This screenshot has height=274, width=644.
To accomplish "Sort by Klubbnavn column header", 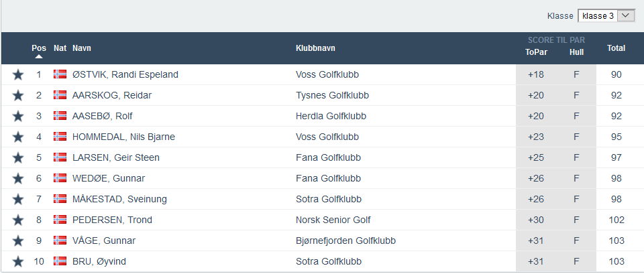I will pos(315,48).
